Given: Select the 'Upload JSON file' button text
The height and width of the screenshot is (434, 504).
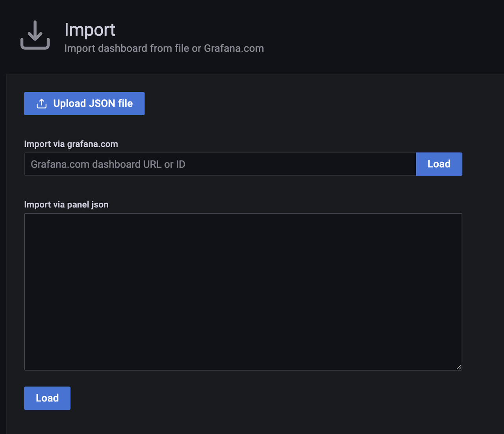Looking at the screenshot, I should coord(93,103).
